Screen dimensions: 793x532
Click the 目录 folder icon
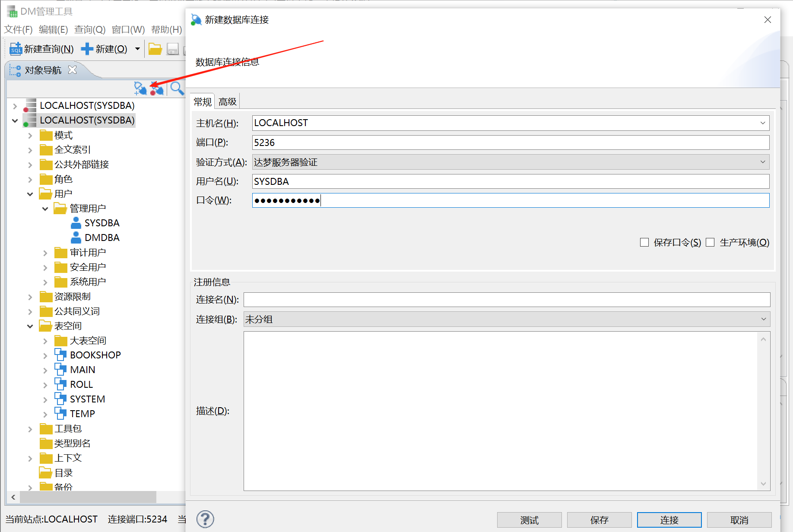(x=46, y=473)
